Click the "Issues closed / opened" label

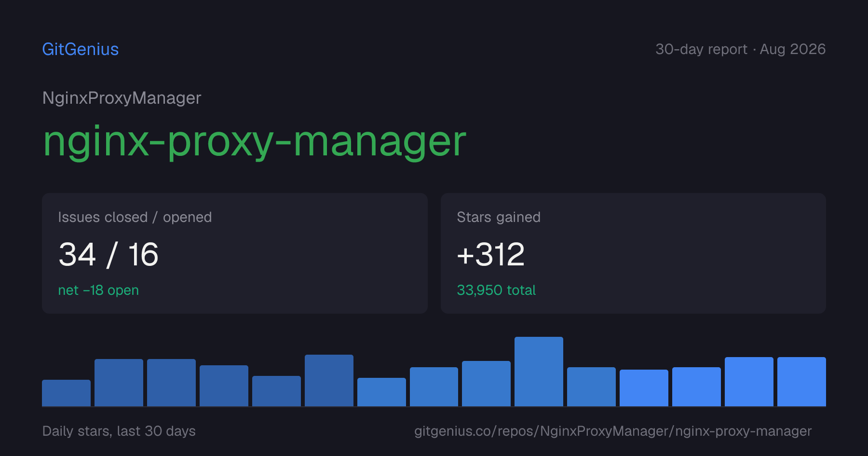tap(135, 217)
